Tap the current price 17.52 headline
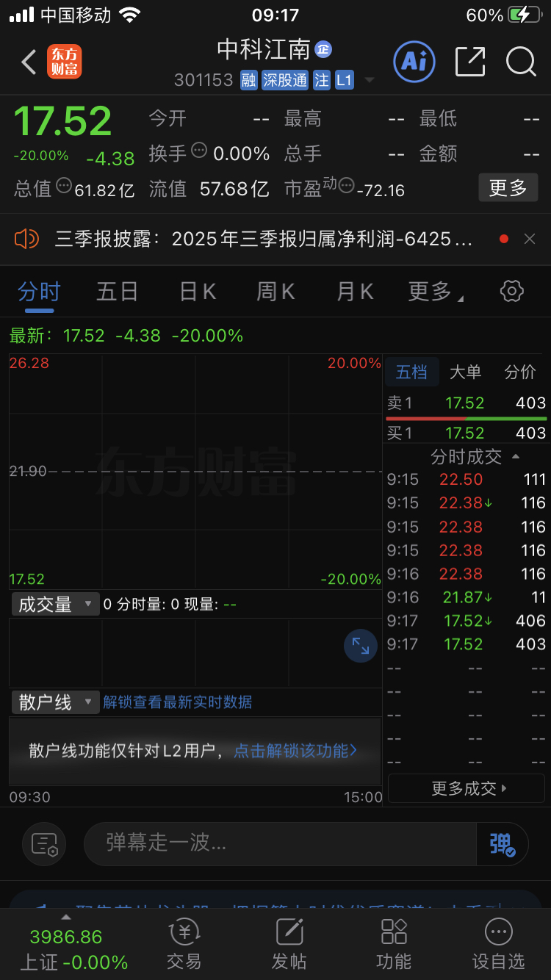 63,122
